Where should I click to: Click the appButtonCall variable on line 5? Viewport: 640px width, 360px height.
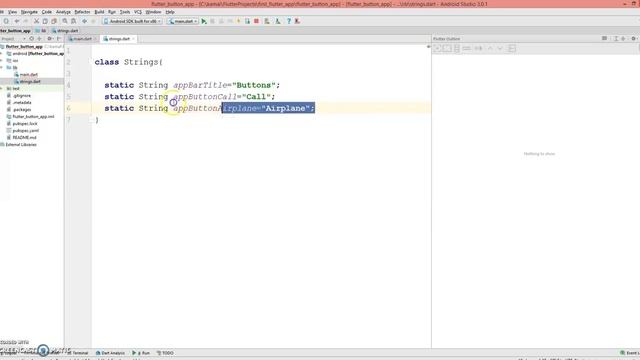click(205, 97)
